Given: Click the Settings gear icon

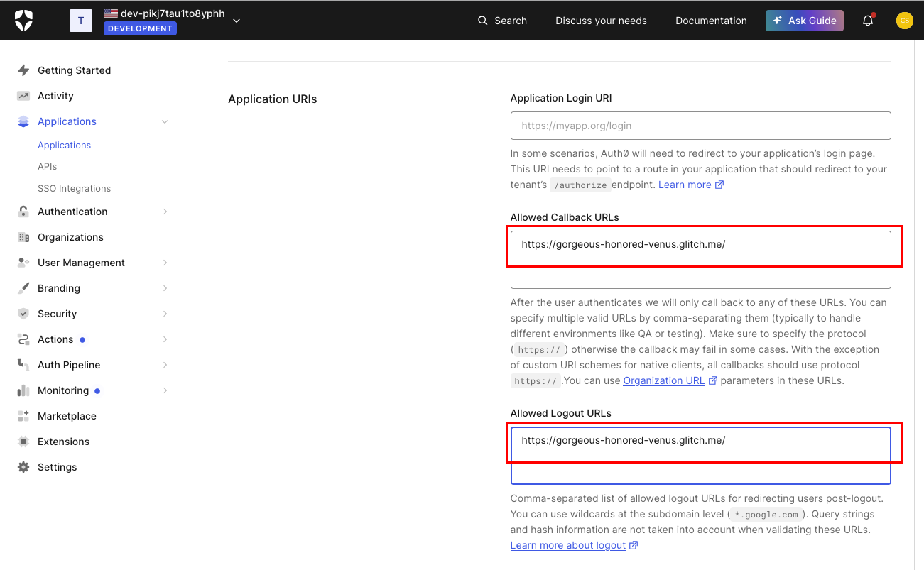Looking at the screenshot, I should click(23, 467).
